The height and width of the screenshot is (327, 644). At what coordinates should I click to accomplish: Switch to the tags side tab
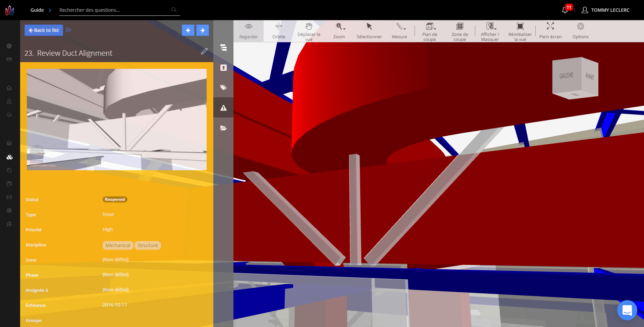pos(223,88)
